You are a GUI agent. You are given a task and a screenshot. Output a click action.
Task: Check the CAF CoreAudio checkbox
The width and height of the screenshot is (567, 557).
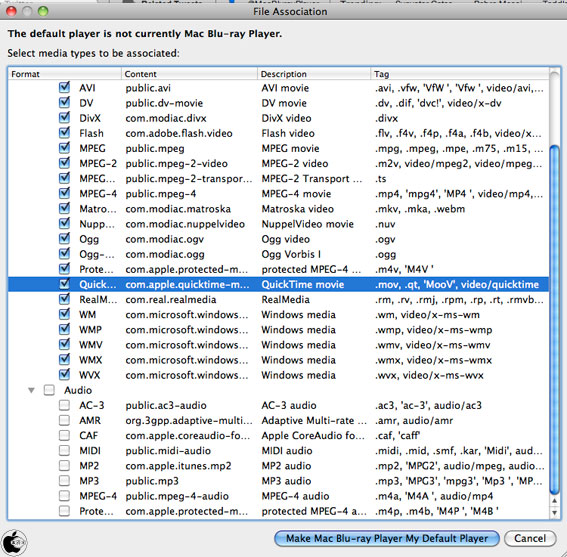coord(64,435)
